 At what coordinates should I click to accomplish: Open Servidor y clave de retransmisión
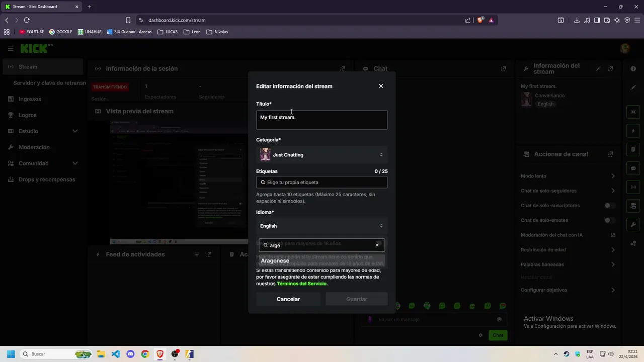(x=49, y=83)
